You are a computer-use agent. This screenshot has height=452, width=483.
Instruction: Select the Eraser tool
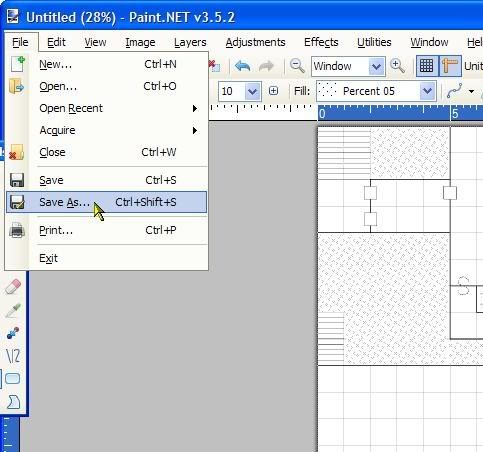click(13, 287)
